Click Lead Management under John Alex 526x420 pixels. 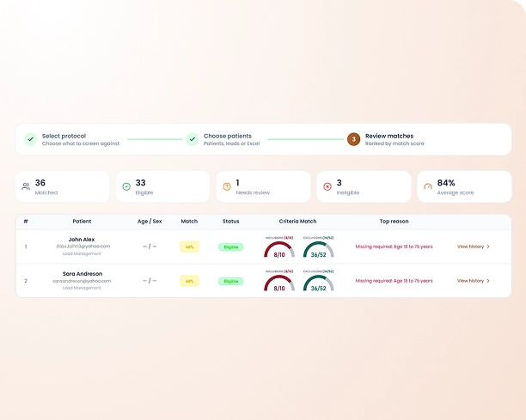tap(82, 253)
